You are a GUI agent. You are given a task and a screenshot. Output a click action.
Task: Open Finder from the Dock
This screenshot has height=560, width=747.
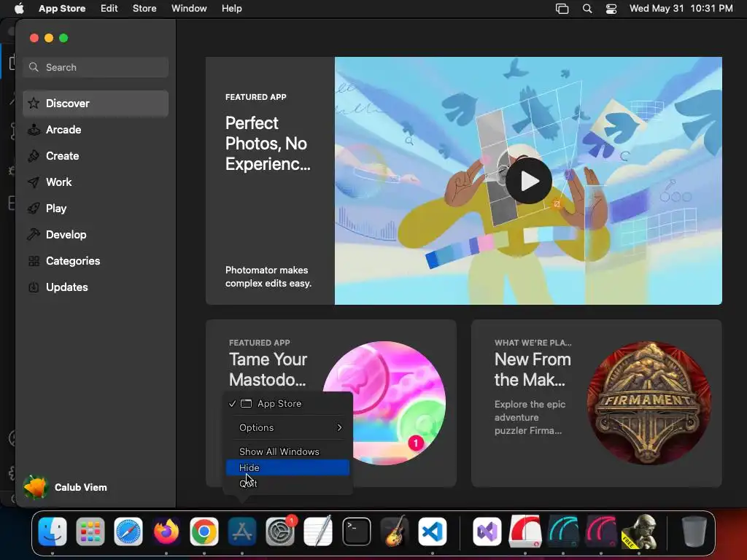click(53, 531)
